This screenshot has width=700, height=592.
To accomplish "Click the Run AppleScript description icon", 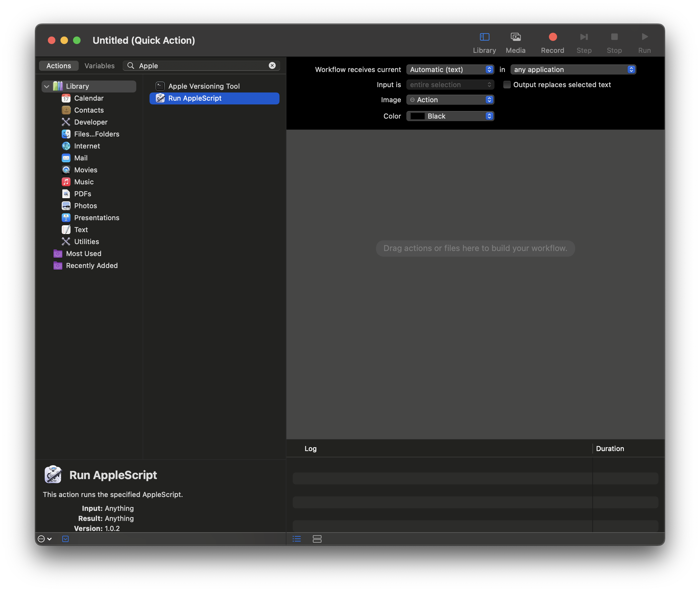I will (53, 475).
